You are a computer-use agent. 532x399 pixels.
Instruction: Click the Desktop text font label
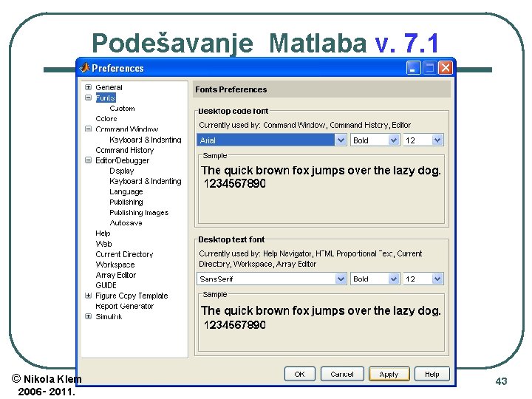tap(231, 239)
